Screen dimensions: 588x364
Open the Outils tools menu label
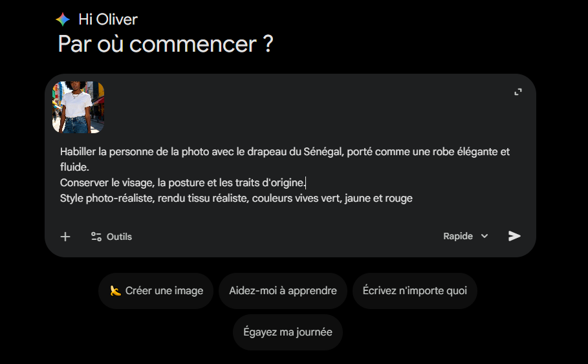(x=119, y=237)
